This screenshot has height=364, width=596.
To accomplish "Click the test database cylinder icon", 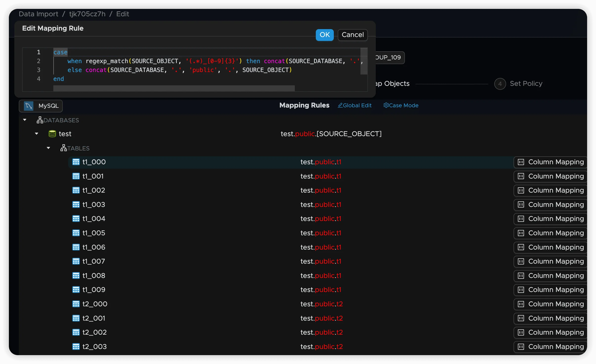I will pos(52,134).
